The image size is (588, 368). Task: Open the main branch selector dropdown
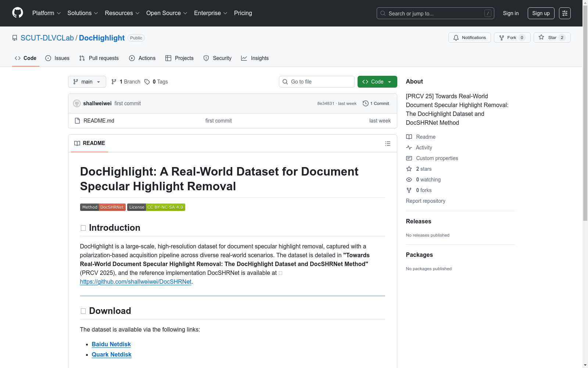tap(87, 82)
